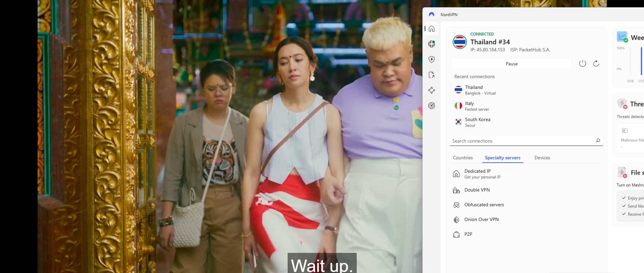Click the Thailand flag in recent connections
644x273 pixels.
point(458,90)
